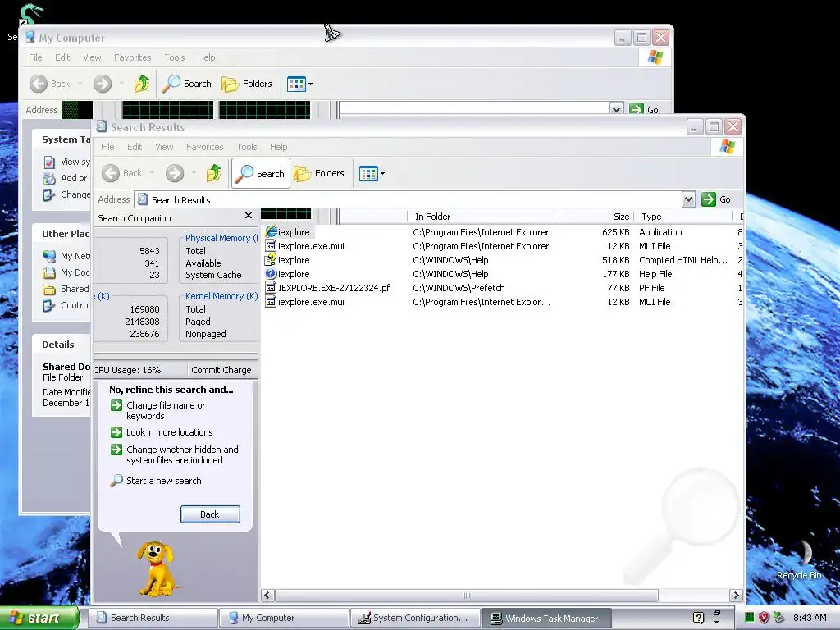Screen dimensions: 840x630
Task: Select iexplore Help File icon
Action: click(271, 274)
